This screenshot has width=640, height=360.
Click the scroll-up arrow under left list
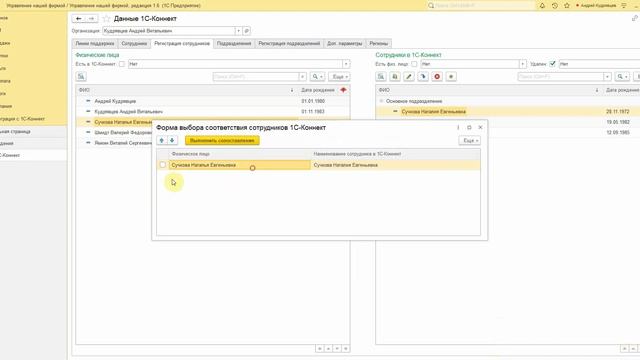pos(328,349)
